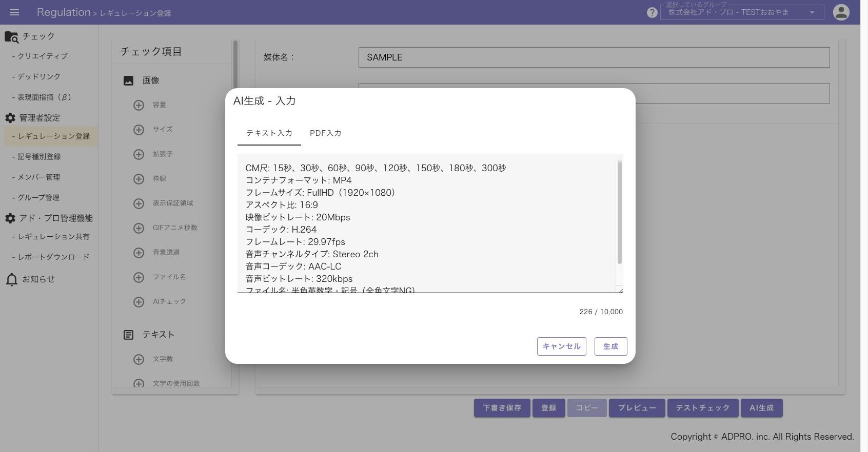
Task: Add the 文字の使用回数 check item
Action: tap(139, 383)
